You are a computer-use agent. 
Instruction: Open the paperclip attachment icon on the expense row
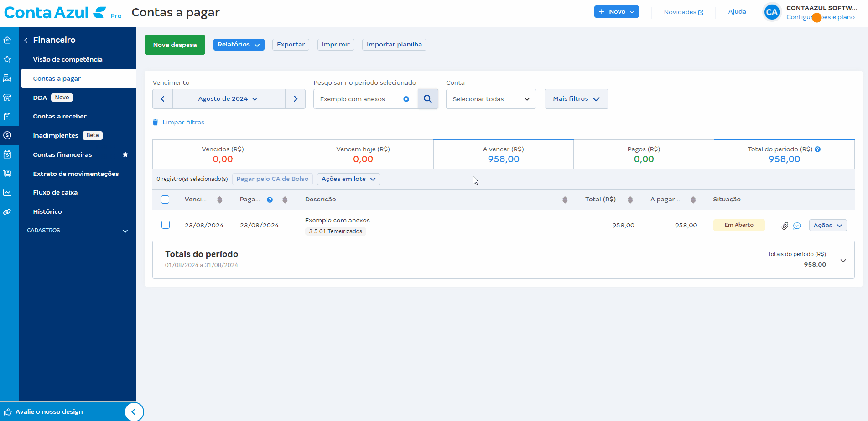click(785, 225)
